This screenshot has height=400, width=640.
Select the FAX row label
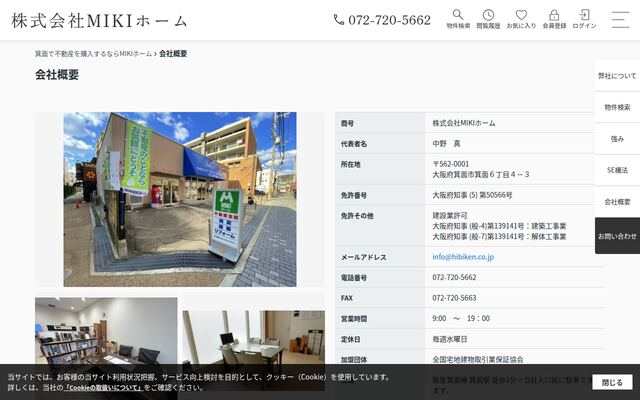pos(347,298)
